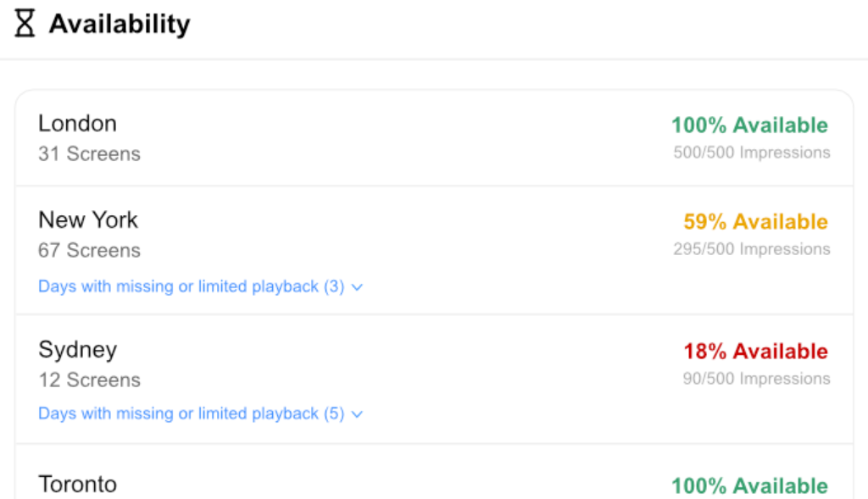Image resolution: width=868 pixels, height=499 pixels.
Task: Click London 500/500 Impressions text
Action: [752, 152]
